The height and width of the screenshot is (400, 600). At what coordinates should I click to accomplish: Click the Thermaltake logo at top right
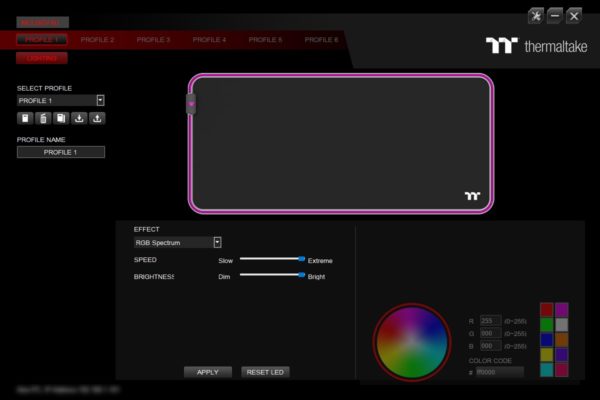point(536,46)
